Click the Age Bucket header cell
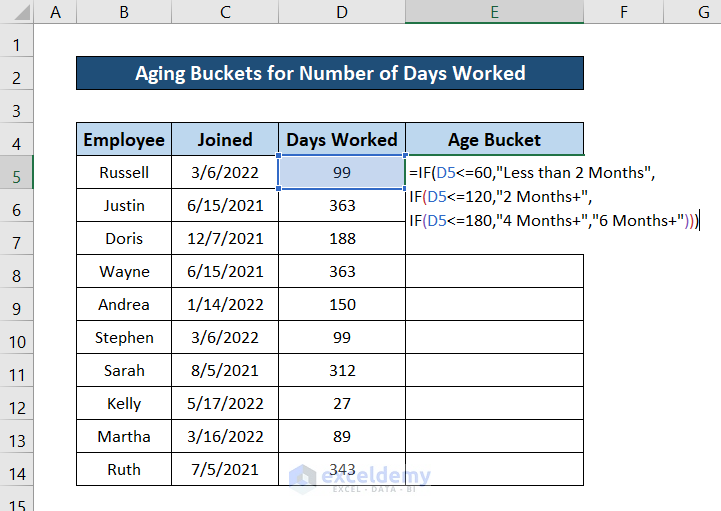The height and width of the screenshot is (511, 721). 494,140
